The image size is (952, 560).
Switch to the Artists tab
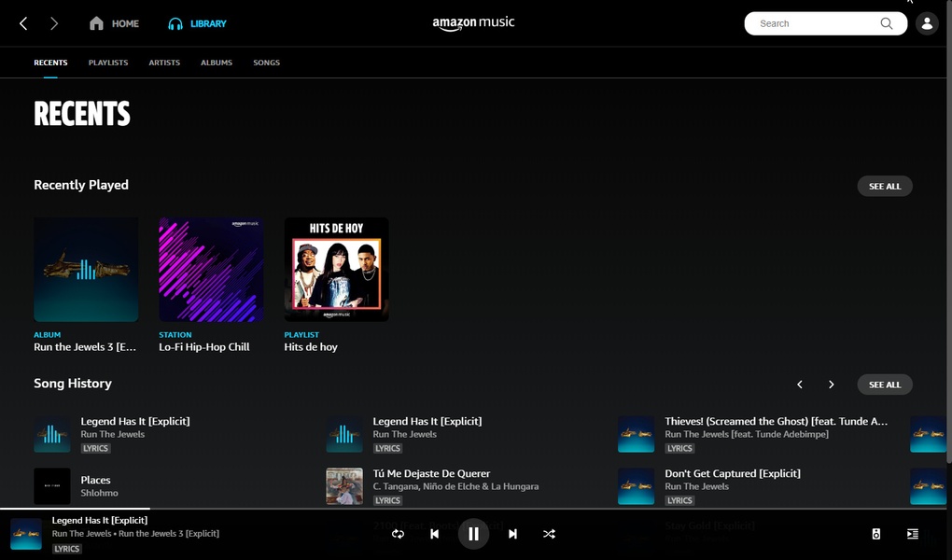pyautogui.click(x=164, y=63)
